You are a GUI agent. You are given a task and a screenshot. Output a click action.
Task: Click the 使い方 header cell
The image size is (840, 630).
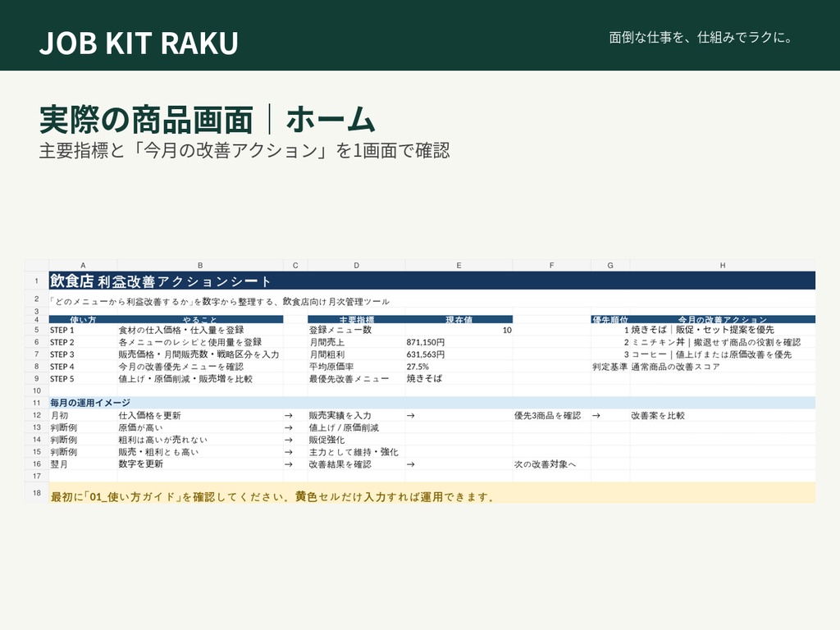point(83,320)
